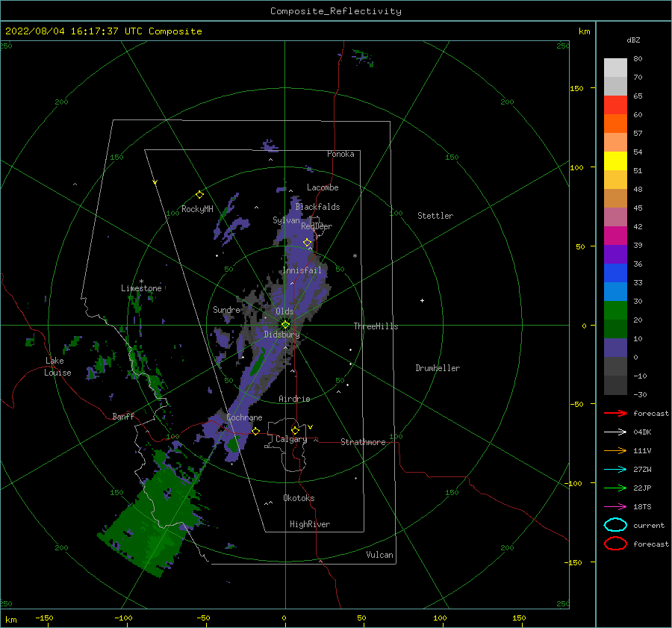
Task: Click the yellow diamond marker near Red Deer
Action: 308,243
